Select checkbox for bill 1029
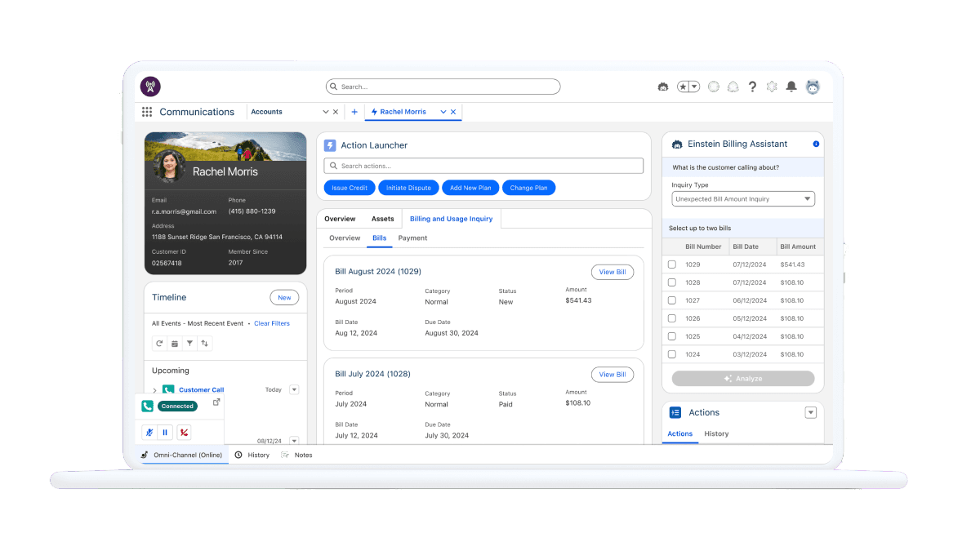980x551 pixels. 672,264
